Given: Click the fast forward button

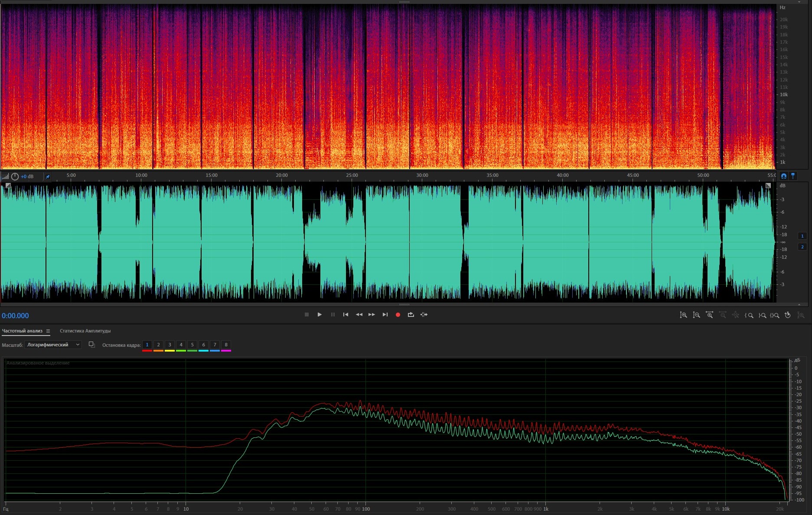Looking at the screenshot, I should (x=372, y=315).
